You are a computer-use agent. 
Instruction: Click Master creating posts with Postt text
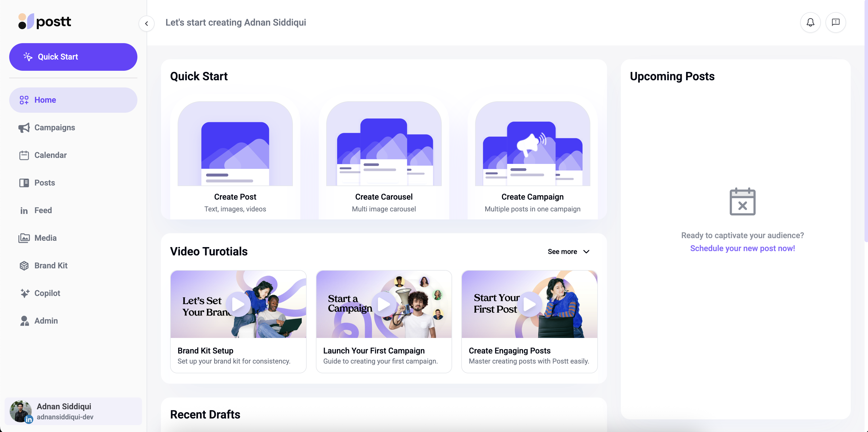(x=529, y=361)
